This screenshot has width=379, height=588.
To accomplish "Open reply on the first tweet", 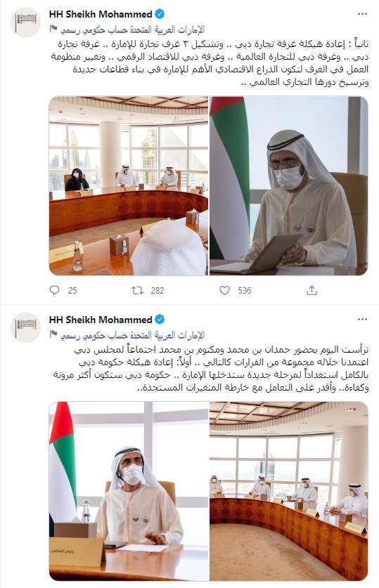I will 55,290.
